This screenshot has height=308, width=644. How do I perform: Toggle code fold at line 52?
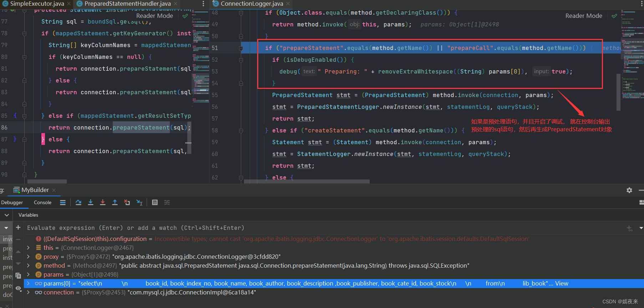click(241, 60)
